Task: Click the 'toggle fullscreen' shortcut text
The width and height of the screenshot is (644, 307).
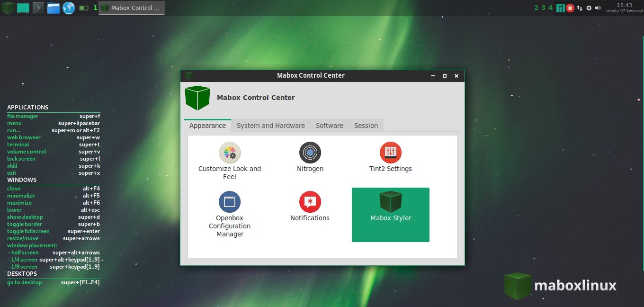Action: point(28,231)
